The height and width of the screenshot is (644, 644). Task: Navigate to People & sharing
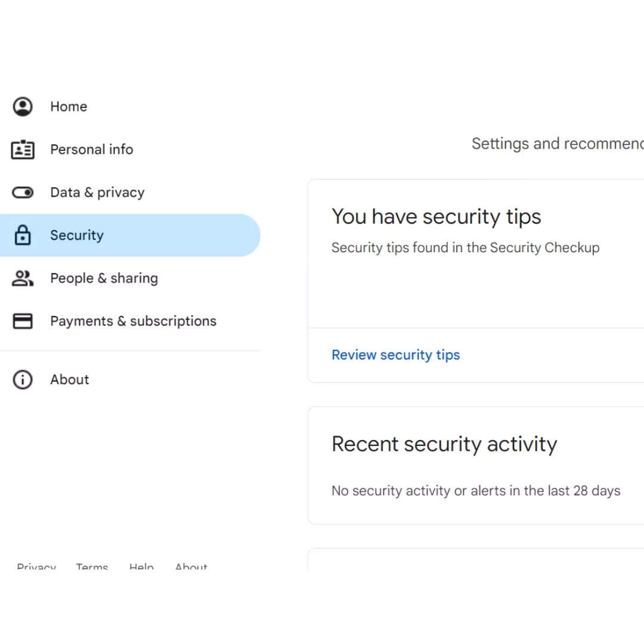[x=130, y=278]
